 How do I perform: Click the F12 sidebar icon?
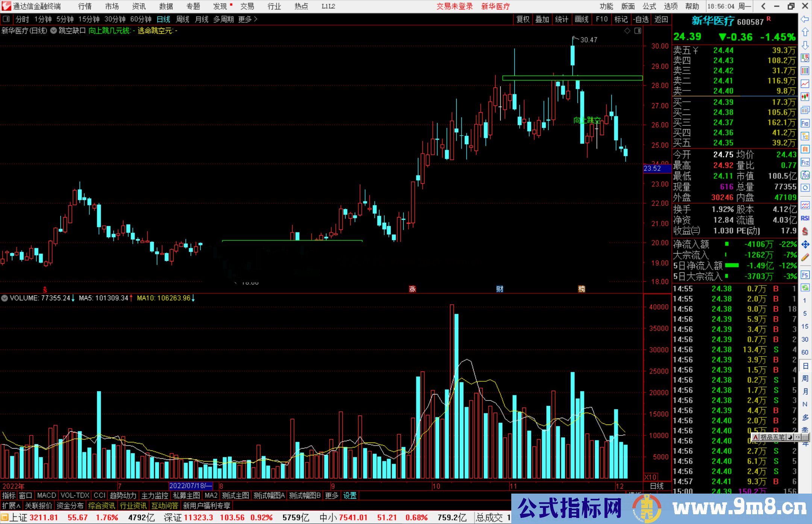point(805,162)
